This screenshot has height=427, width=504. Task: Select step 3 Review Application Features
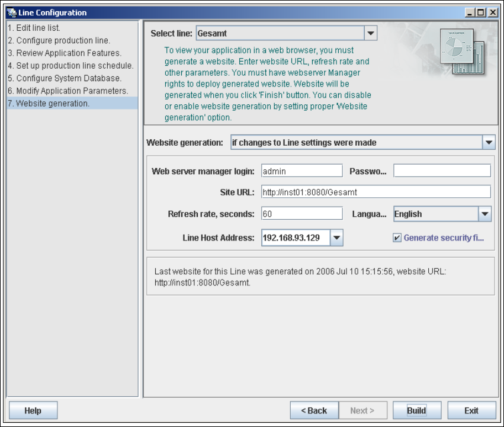point(72,53)
